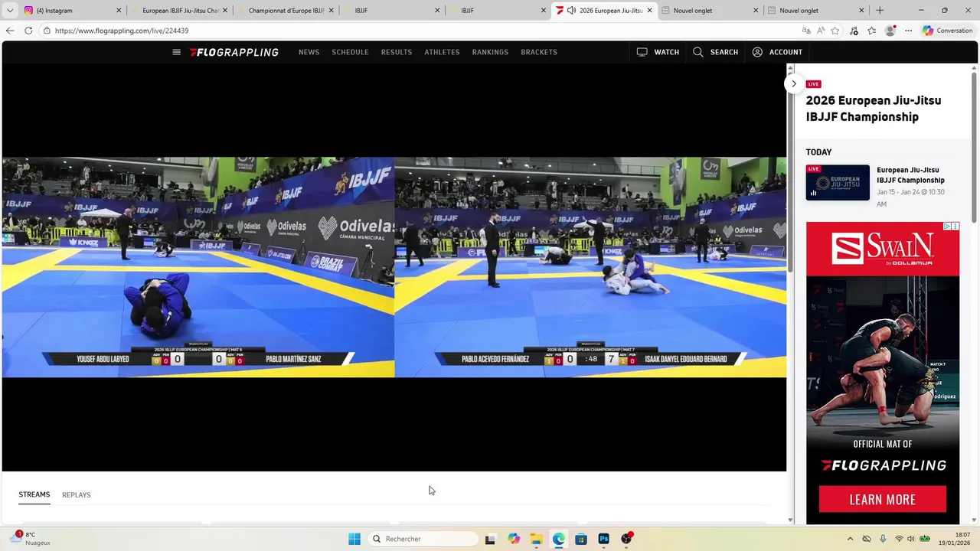Screen dimensions: 980x551
Task: Open the European Jiu-Jitsu IBJJF Championship thumbnail
Action: [x=838, y=182]
